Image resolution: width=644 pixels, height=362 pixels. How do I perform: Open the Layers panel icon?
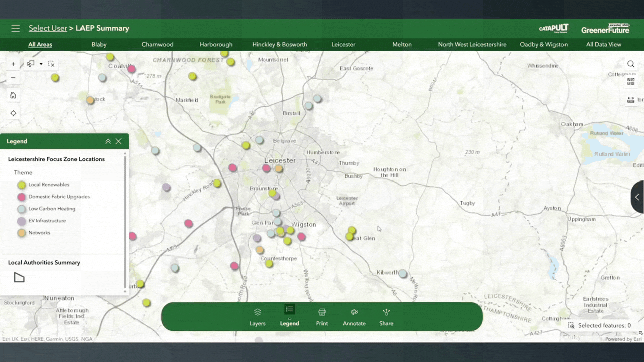tap(257, 317)
